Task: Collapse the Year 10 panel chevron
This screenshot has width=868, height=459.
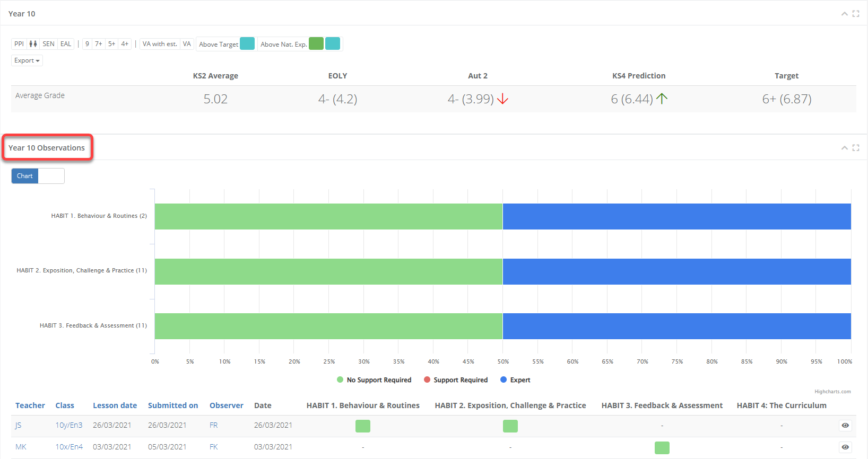Action: point(844,14)
